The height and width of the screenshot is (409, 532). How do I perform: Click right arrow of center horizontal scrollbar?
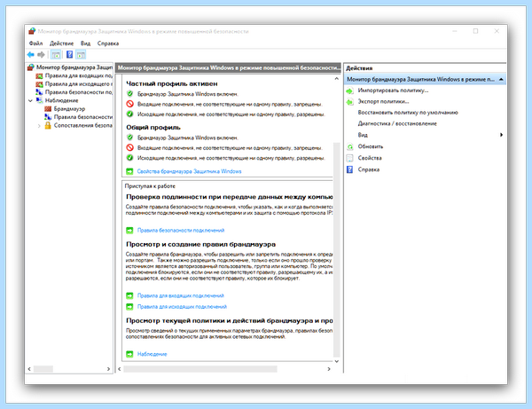(328, 369)
